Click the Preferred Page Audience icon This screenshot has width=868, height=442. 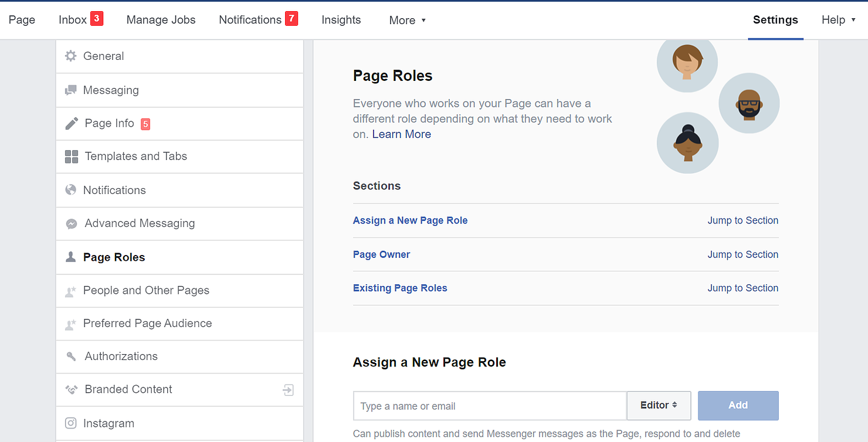tap(70, 324)
